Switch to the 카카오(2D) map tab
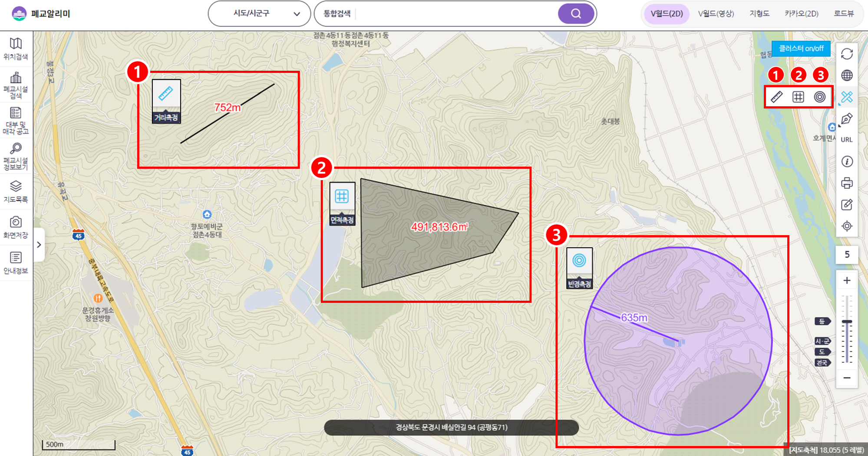Viewport: 868px width, 456px height. click(x=801, y=14)
